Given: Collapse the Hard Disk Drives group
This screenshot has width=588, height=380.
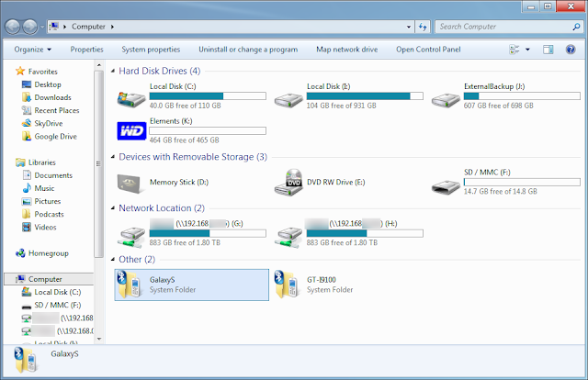Looking at the screenshot, I should coord(113,71).
